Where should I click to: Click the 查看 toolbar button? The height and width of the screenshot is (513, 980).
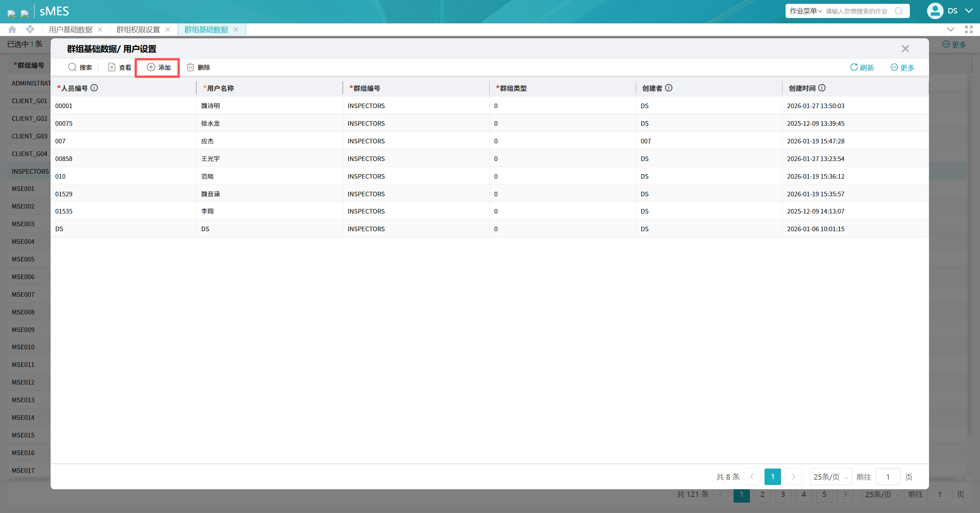pos(120,67)
